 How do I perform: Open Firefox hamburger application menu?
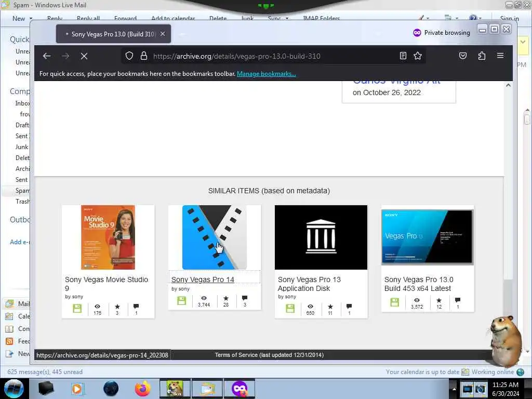tap(500, 56)
